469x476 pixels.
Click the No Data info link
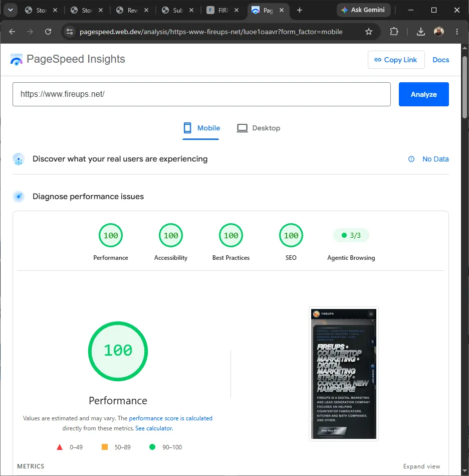click(428, 159)
